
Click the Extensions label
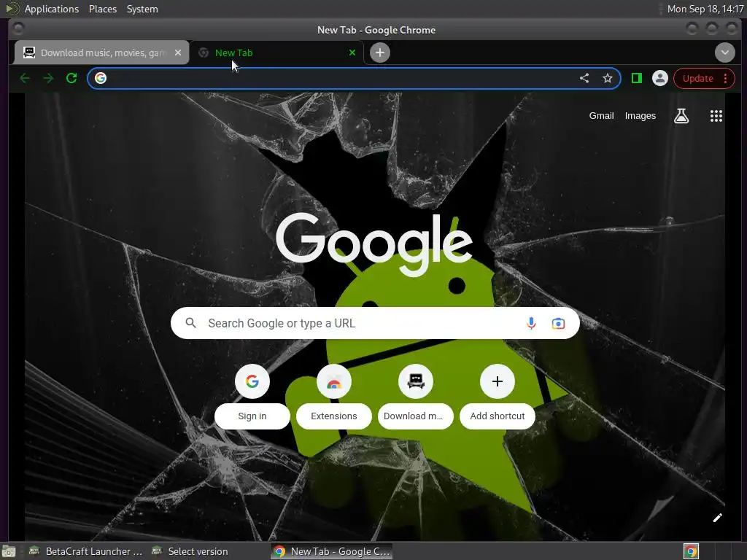(334, 416)
